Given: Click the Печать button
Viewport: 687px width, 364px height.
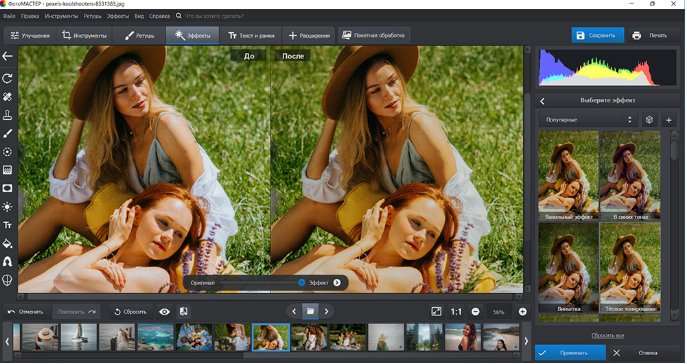Looking at the screenshot, I should (x=650, y=35).
